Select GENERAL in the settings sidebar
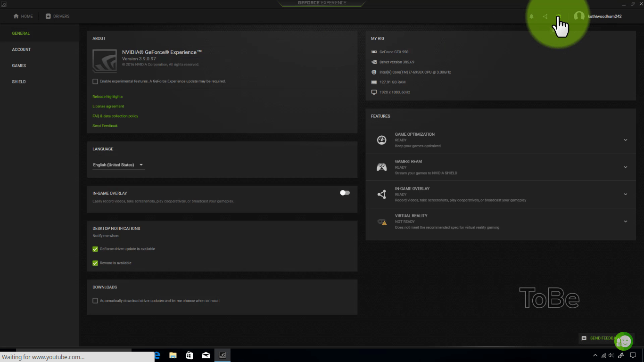Viewport: 644px width, 362px height. pos(21,33)
